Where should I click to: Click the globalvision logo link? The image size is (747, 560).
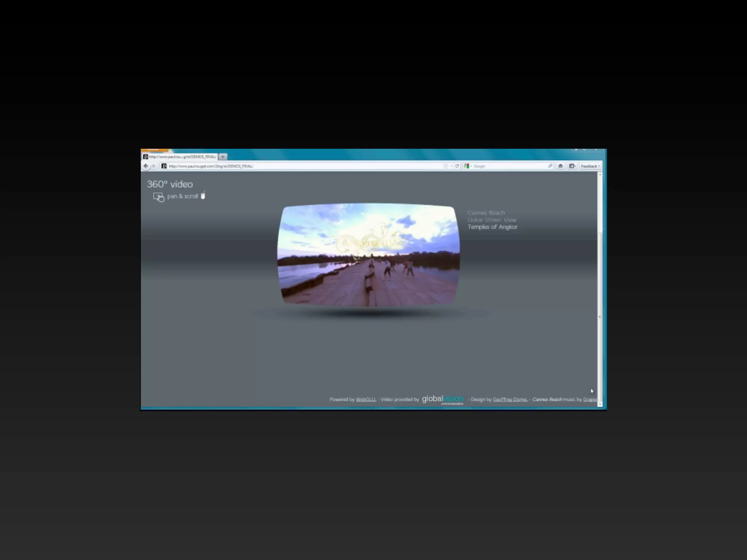[442, 399]
